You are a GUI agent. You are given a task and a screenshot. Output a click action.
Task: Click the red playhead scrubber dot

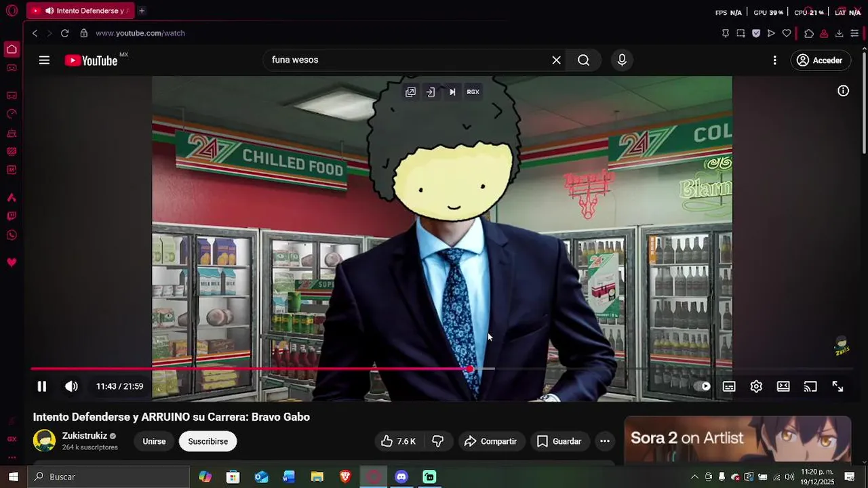(470, 369)
